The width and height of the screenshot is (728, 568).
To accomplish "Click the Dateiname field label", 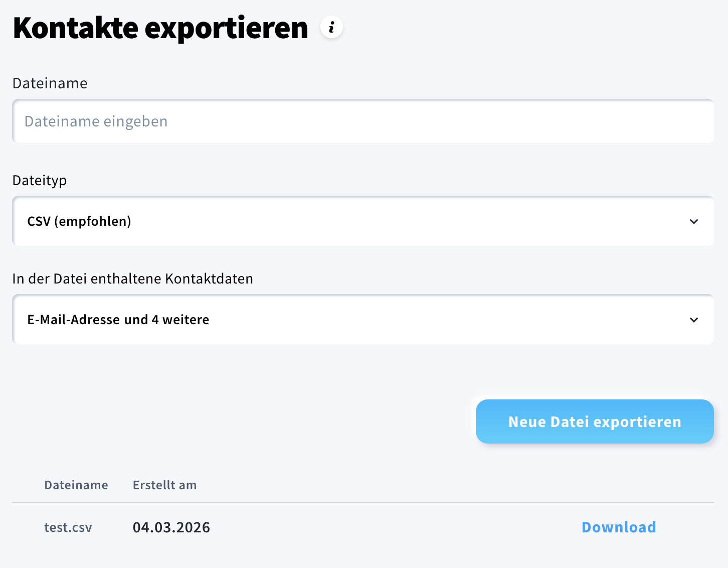I will [x=50, y=83].
